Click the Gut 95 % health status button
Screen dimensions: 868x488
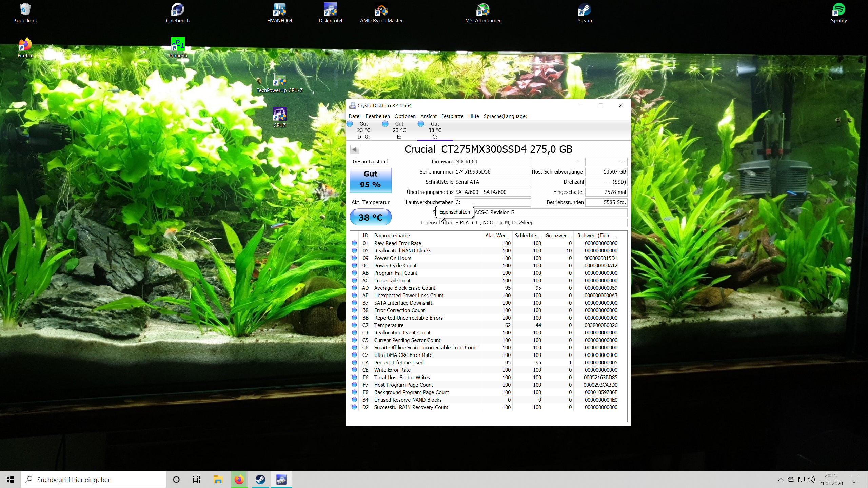pos(371,180)
